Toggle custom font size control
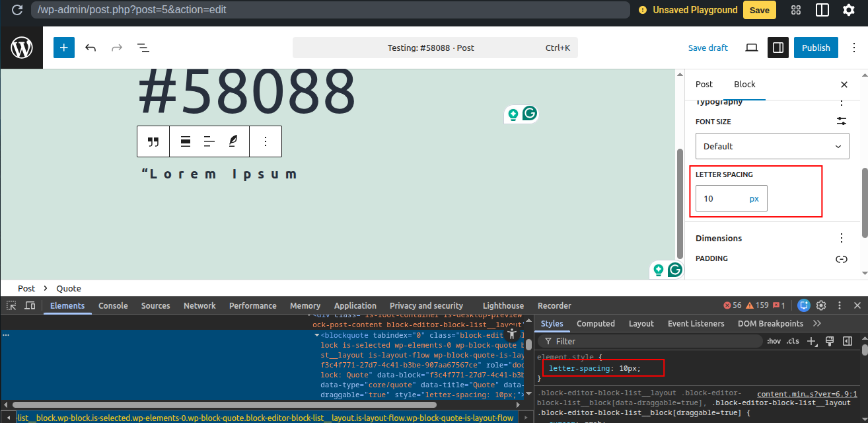 (841, 122)
